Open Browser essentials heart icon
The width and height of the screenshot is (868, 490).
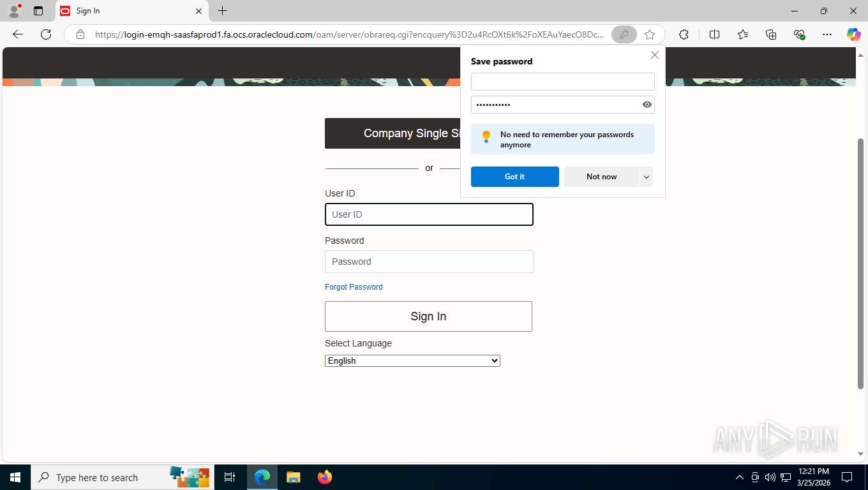coord(799,34)
